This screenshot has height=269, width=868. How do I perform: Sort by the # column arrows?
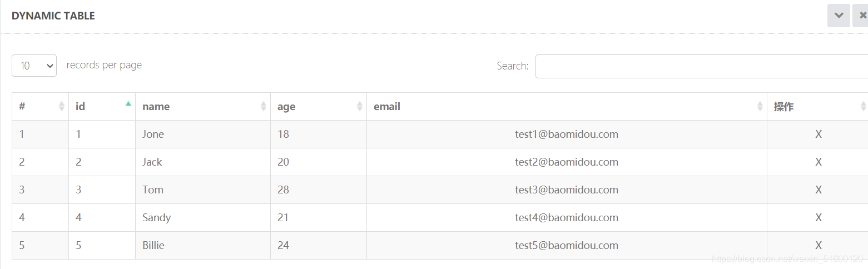tap(62, 107)
